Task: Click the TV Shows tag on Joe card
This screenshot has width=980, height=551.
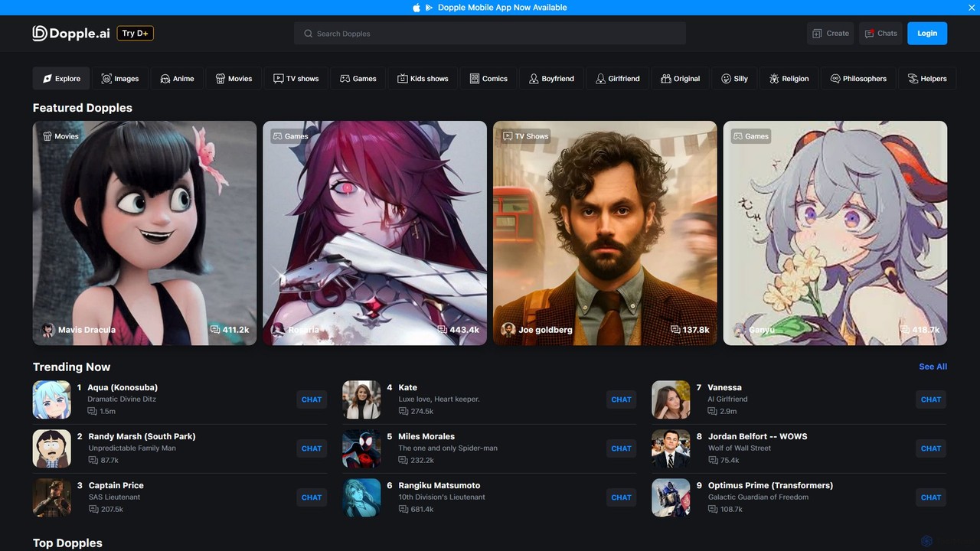Action: click(525, 136)
